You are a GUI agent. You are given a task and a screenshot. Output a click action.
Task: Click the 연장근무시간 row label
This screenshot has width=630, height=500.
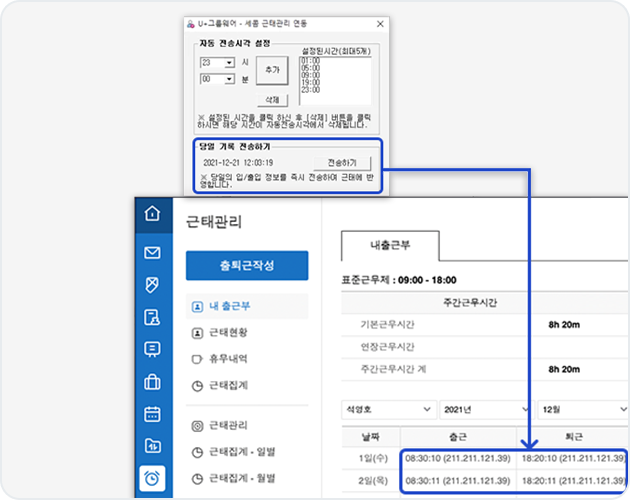pyautogui.click(x=387, y=347)
